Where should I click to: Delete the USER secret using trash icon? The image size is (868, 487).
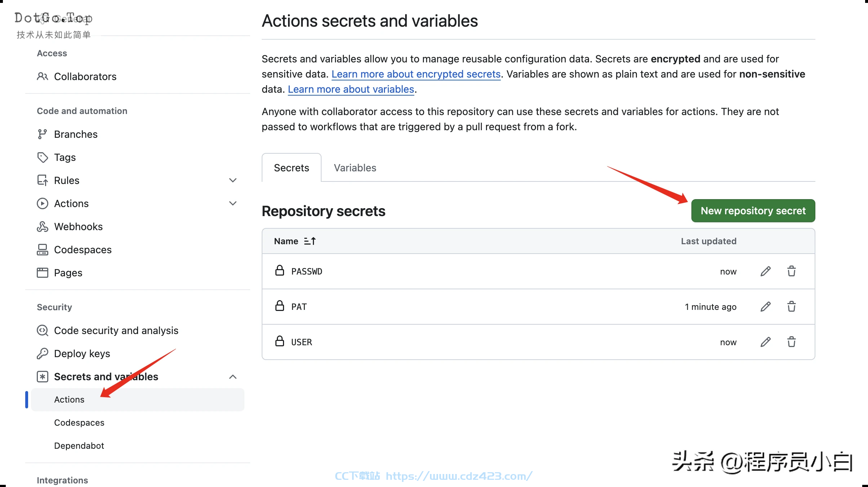792,342
